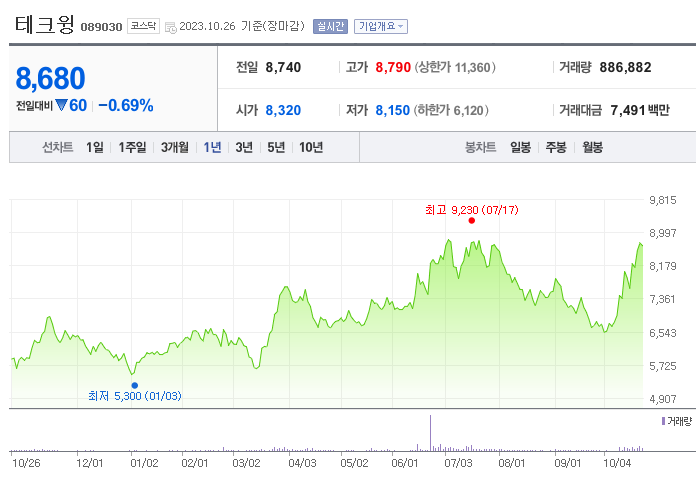This screenshot has width=696, height=486.
Task: Open the 일봉 candlestick chart
Action: tap(520, 147)
